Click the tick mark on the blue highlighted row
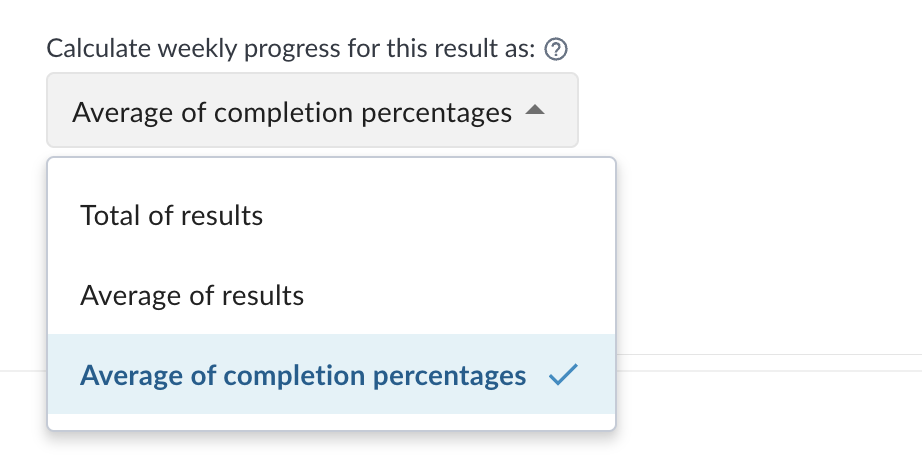This screenshot has height=464, width=922. pos(563,375)
